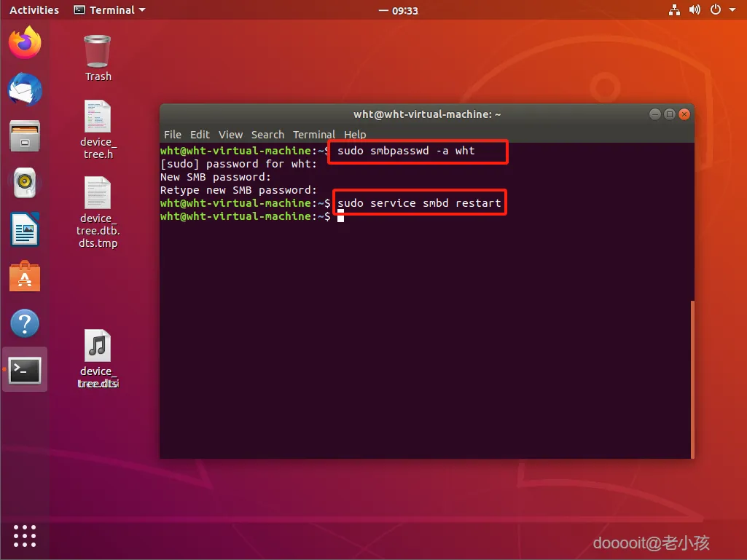This screenshot has width=747, height=560.
Task: Open Firefox from the dock
Action: (x=25, y=42)
